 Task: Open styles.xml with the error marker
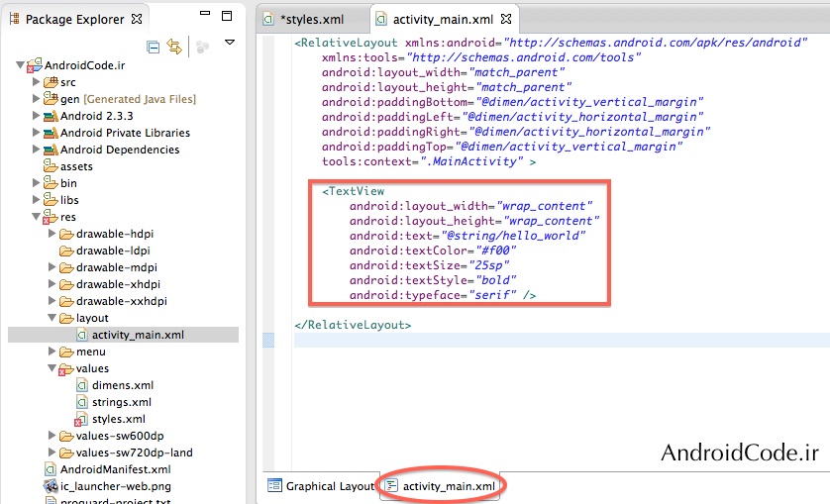pyautogui.click(x=118, y=419)
